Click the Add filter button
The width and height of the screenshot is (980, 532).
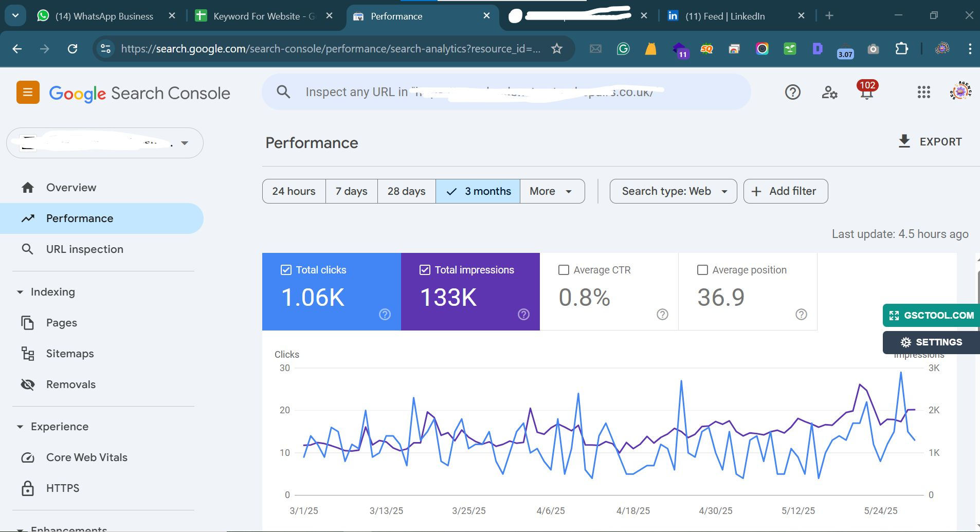(785, 191)
